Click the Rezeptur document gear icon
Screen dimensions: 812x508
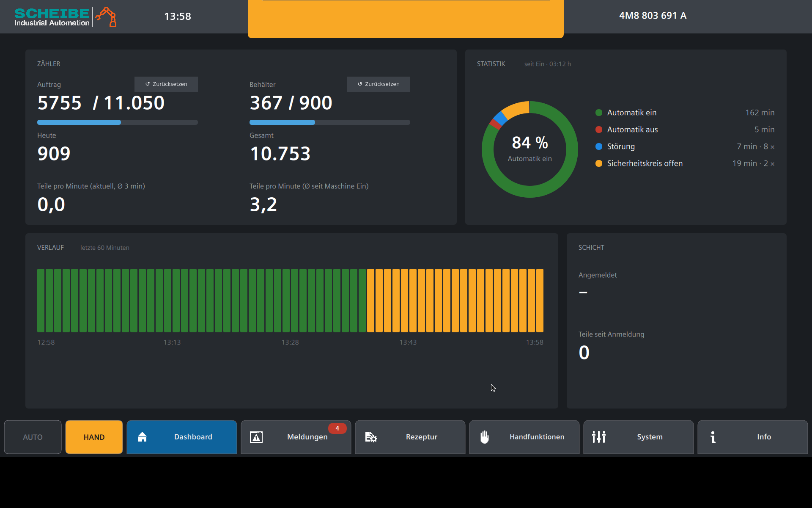click(x=371, y=437)
